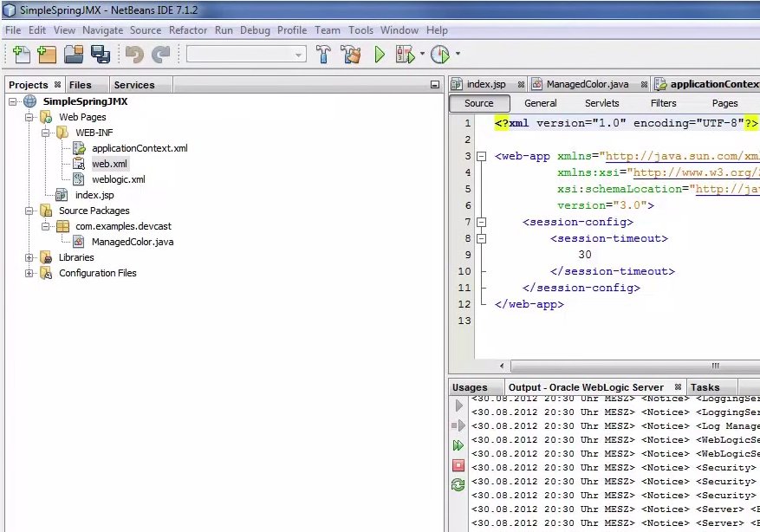Switch to the General view of web.xml

tap(541, 103)
